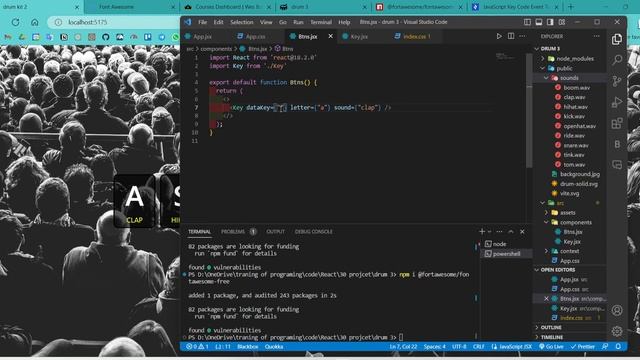640x360 pixels.
Task: Click the Prettier status bar item
Action: point(583,347)
